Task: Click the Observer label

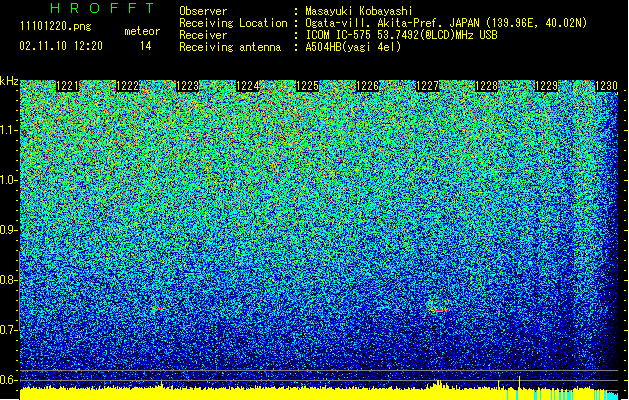Action: point(203,11)
